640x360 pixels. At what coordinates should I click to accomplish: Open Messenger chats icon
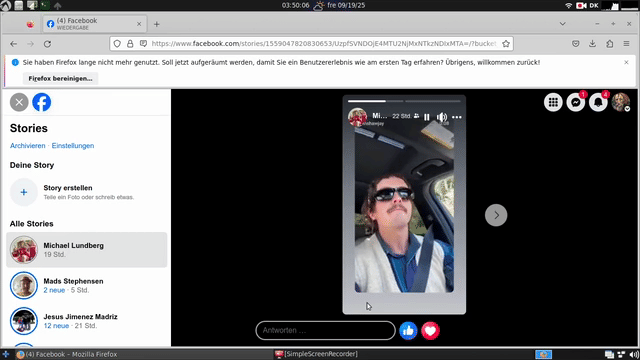pyautogui.click(x=576, y=102)
